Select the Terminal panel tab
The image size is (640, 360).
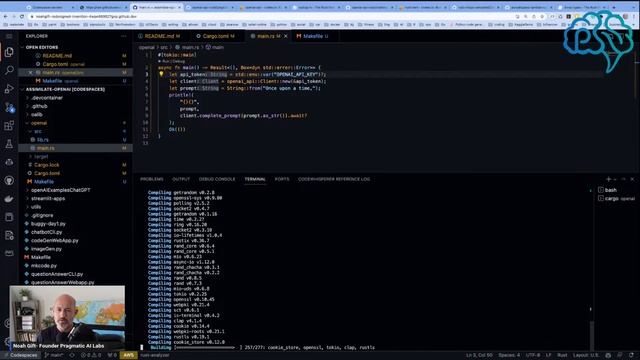coord(255,179)
